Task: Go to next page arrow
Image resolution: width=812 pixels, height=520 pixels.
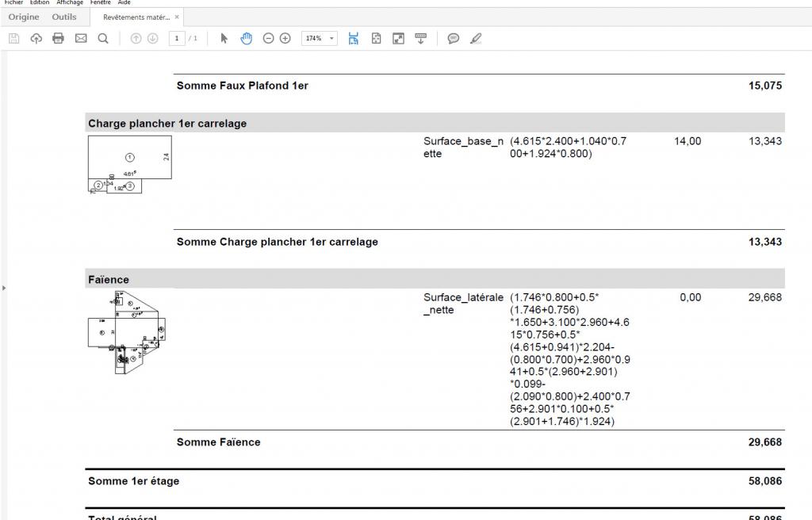Action: 153,38
